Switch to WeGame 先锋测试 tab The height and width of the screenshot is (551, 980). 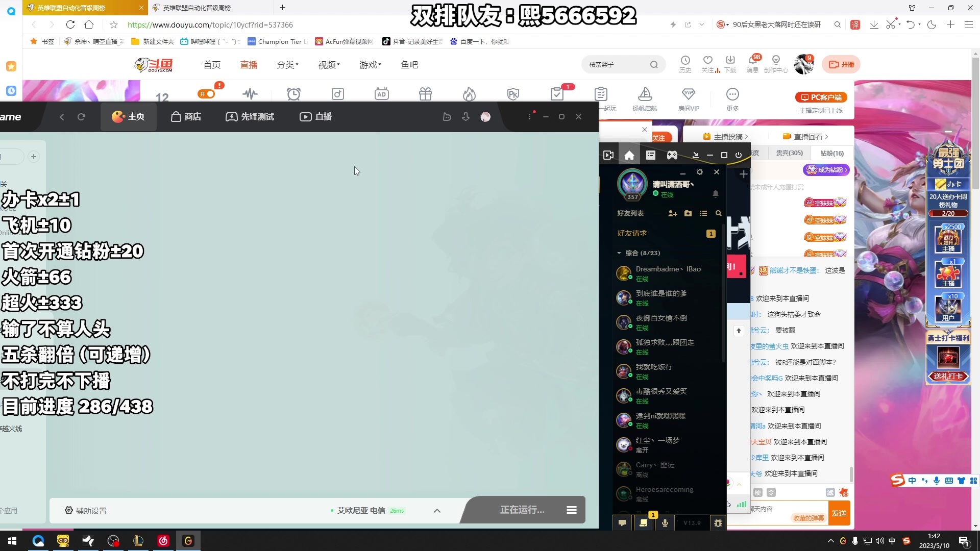(250, 117)
